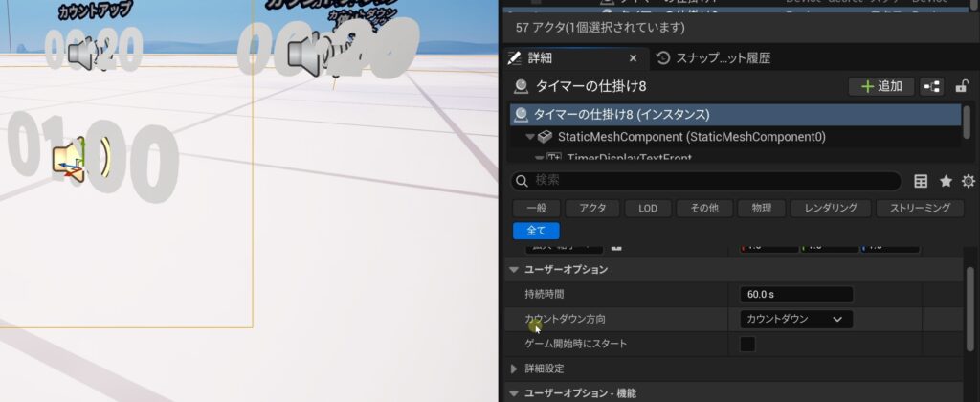Open details settings gear icon
The height and width of the screenshot is (402, 980).
968,181
